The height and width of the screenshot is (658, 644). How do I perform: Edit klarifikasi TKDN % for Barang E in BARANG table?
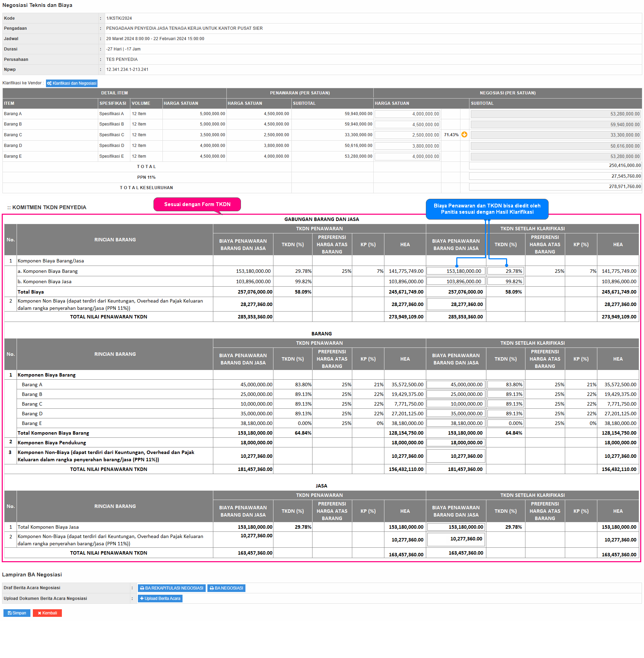506,423
